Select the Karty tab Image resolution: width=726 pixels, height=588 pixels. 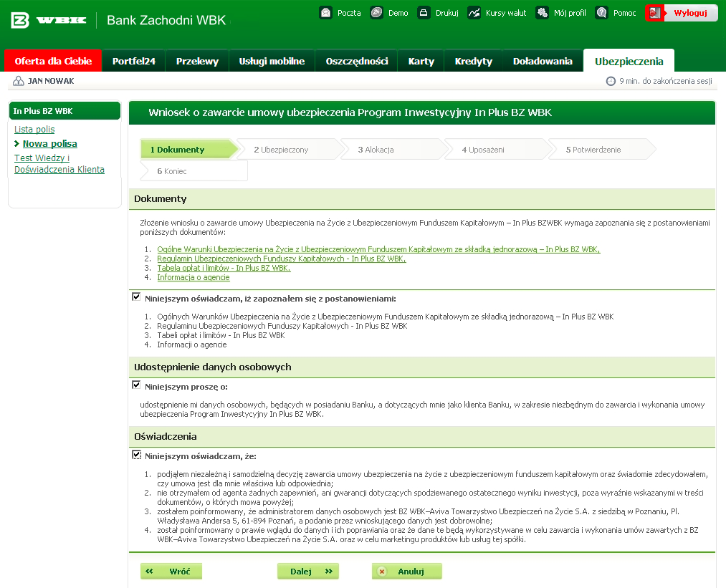coord(421,61)
